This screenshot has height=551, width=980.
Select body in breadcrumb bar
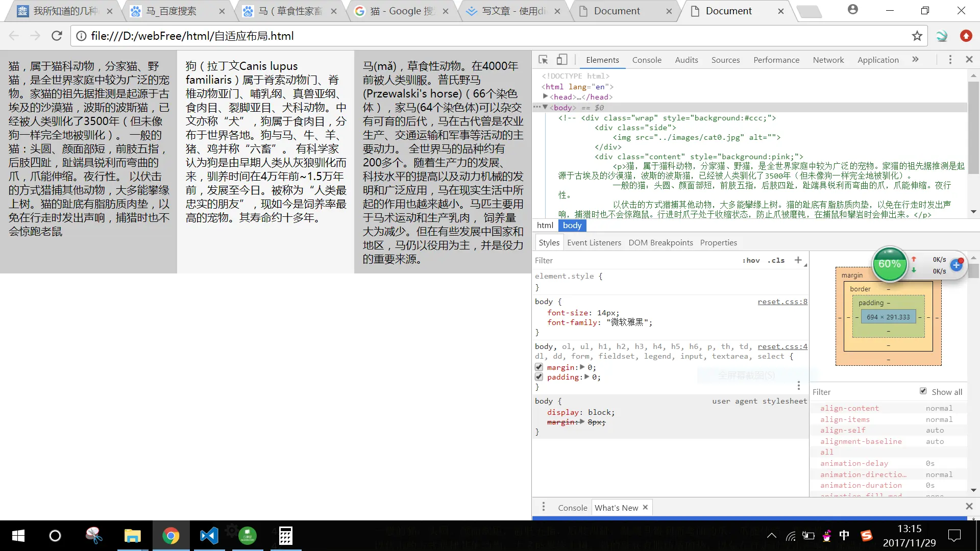coord(572,225)
